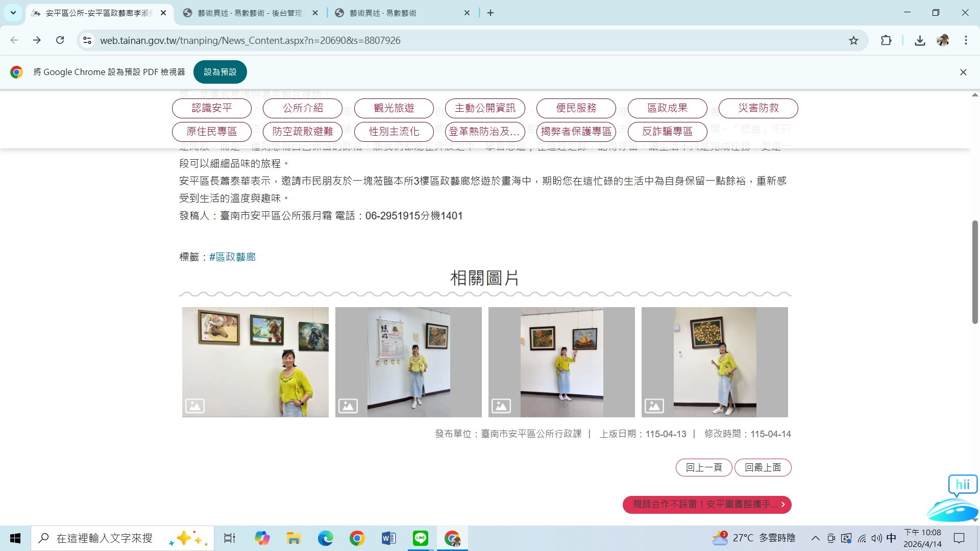Viewport: 980px width, 551px height.
Task: Dismiss the PDF viewer default banner
Action: coord(963,72)
